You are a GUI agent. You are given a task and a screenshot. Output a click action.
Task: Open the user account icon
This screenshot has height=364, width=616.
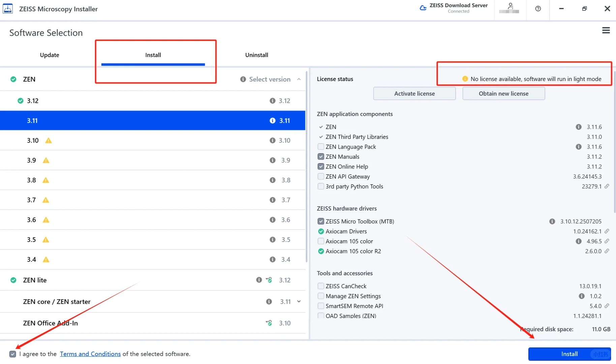511,6
